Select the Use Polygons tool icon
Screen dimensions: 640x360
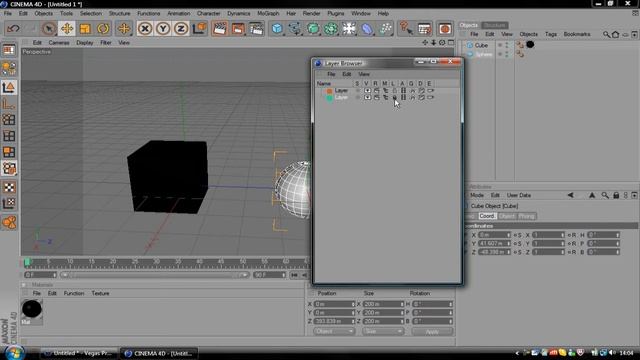pos(9,152)
